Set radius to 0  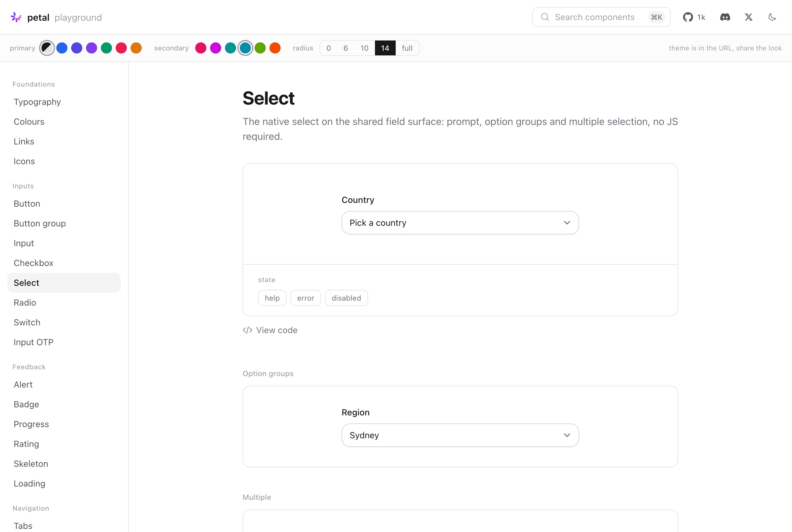click(x=329, y=48)
